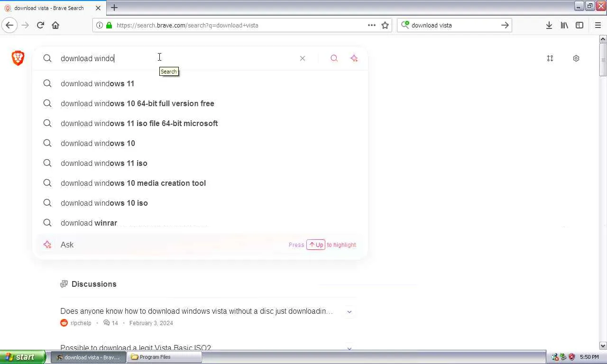Click the Firefox search bar field
607x364 pixels.
tap(454, 25)
